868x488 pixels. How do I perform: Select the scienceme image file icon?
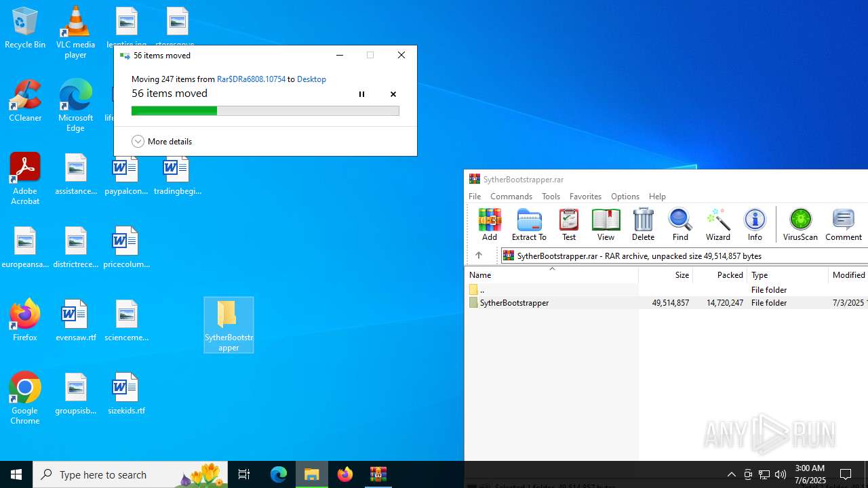[x=126, y=321]
